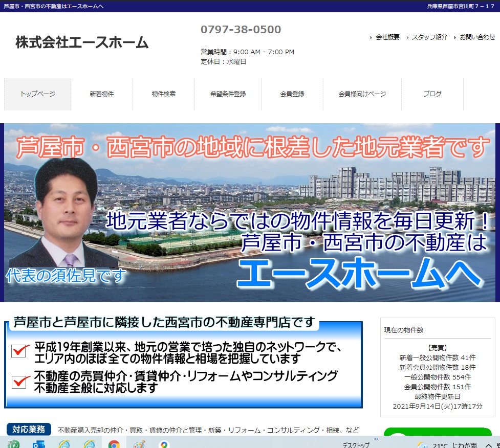Click the green button below property counts
This screenshot has width=500, height=448.
coord(438,432)
